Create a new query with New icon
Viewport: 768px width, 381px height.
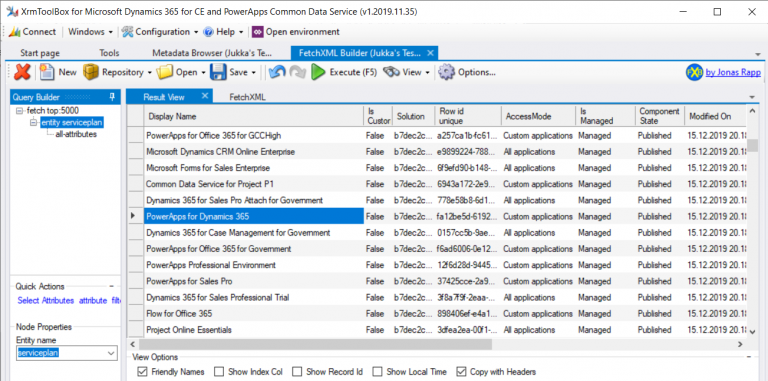coord(47,72)
